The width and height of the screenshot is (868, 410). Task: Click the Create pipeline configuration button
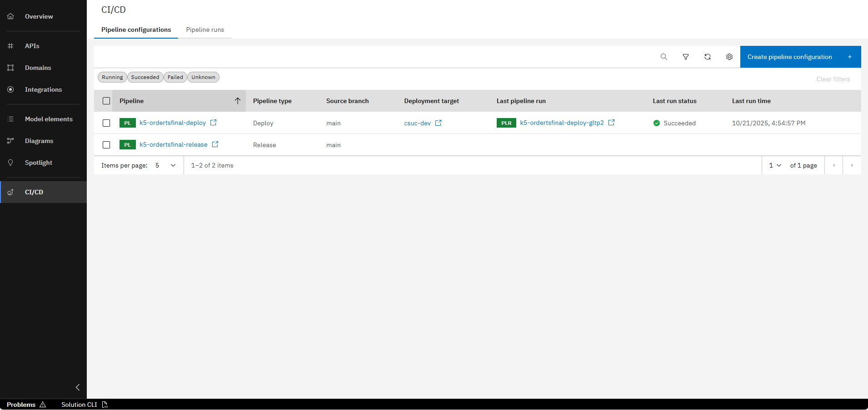pos(789,56)
